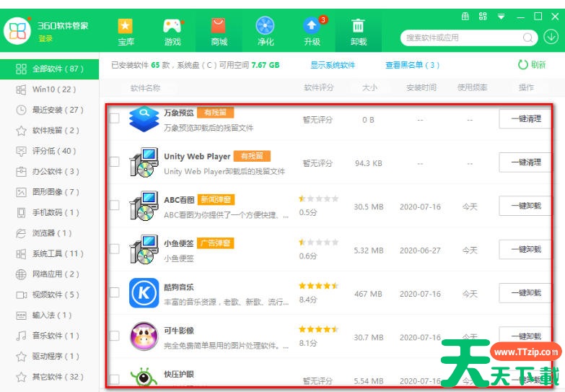Click the download arrow icon beside search
The height and width of the screenshot is (392, 565).
[x=551, y=37]
